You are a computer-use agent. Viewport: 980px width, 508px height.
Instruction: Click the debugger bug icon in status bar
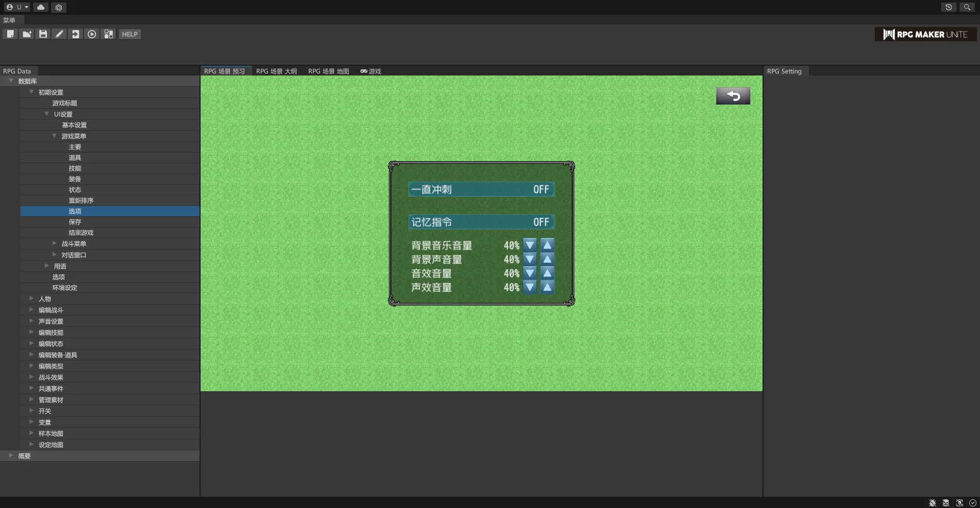(x=932, y=503)
